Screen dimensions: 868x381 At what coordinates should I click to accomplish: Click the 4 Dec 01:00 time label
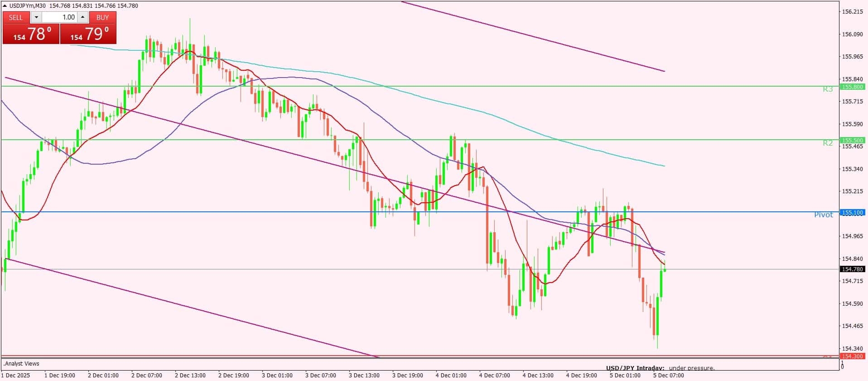(x=451, y=376)
